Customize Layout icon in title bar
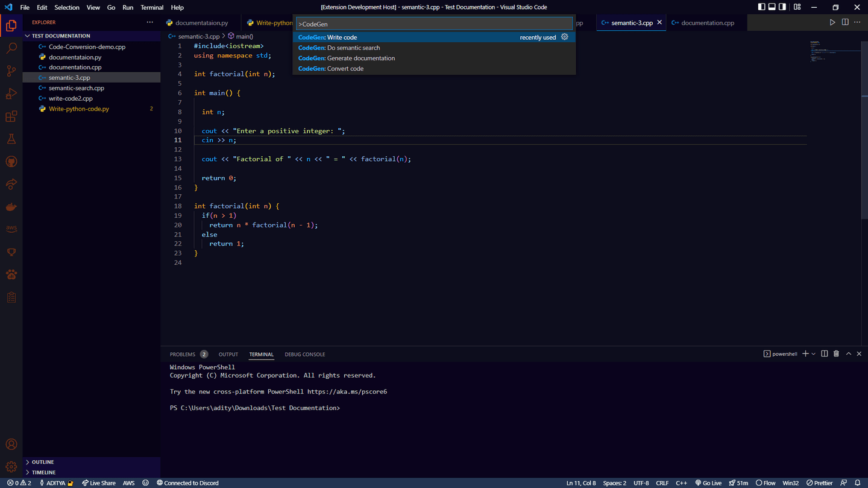Screen dimensions: 868x488 click(x=797, y=7)
